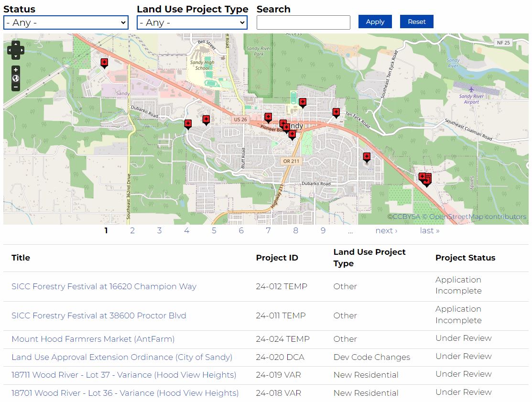Go to the last page of results
Screen dimensions: 532x402
(429, 231)
